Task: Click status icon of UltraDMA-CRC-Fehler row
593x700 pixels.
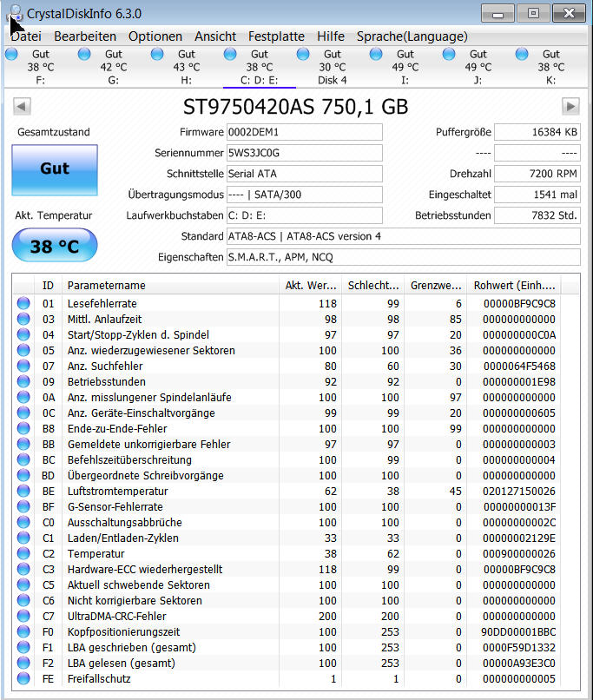Action: [23, 616]
